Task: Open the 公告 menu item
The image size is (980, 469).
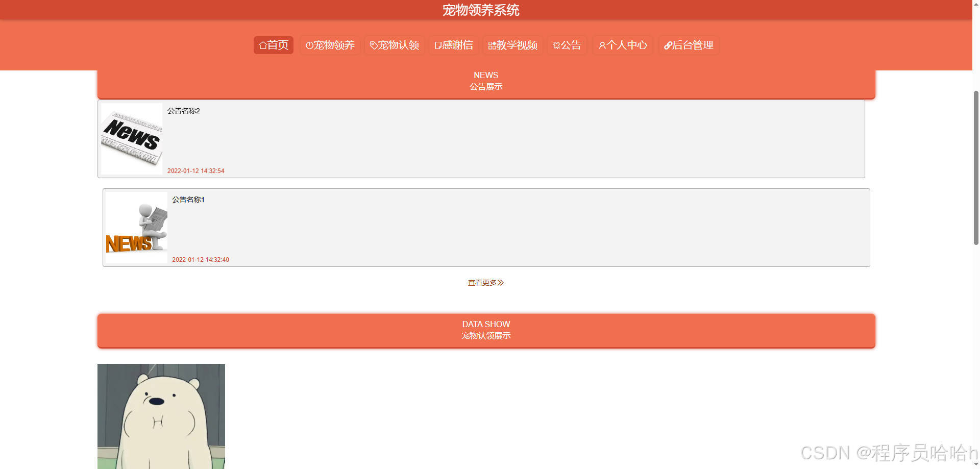Action: coord(567,45)
